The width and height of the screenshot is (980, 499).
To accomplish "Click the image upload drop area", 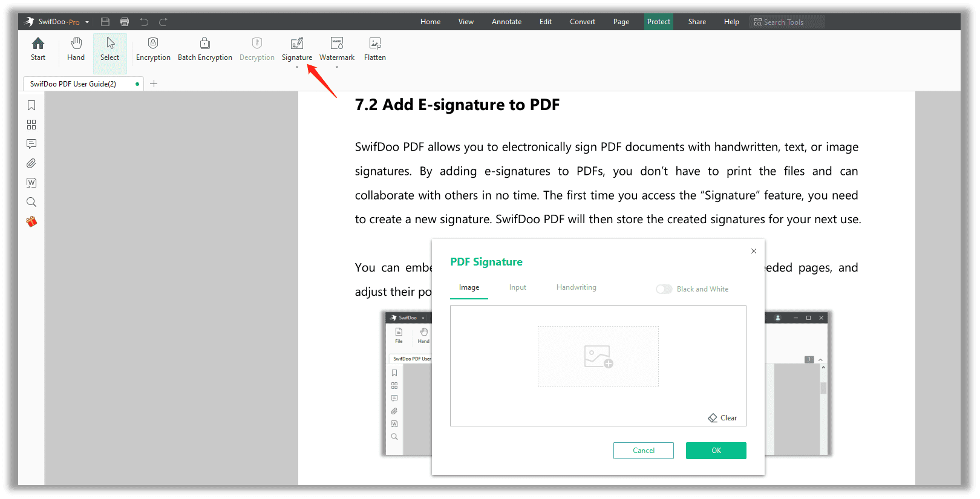I will click(598, 356).
